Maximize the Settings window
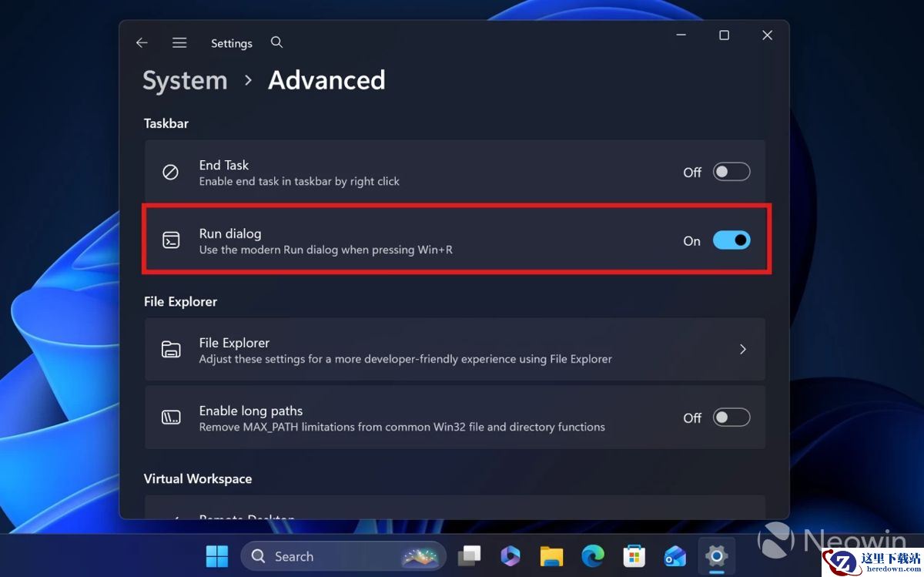This screenshot has height=577, width=924. (x=724, y=35)
